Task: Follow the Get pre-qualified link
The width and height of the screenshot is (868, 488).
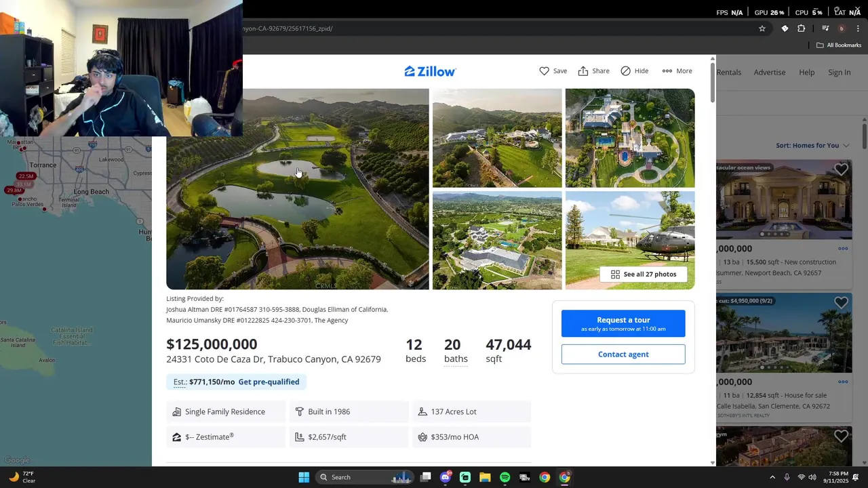Action: click(x=269, y=382)
